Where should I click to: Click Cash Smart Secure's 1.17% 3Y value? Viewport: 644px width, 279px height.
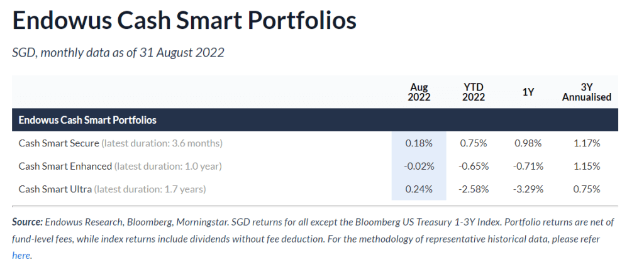point(586,143)
